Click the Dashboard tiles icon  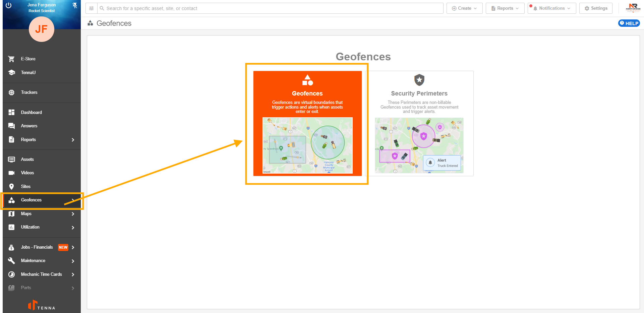11,112
